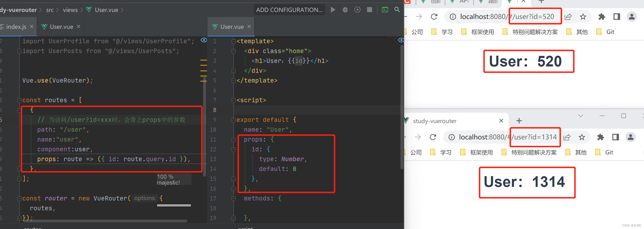Click the Run with coverage icon

point(357,10)
